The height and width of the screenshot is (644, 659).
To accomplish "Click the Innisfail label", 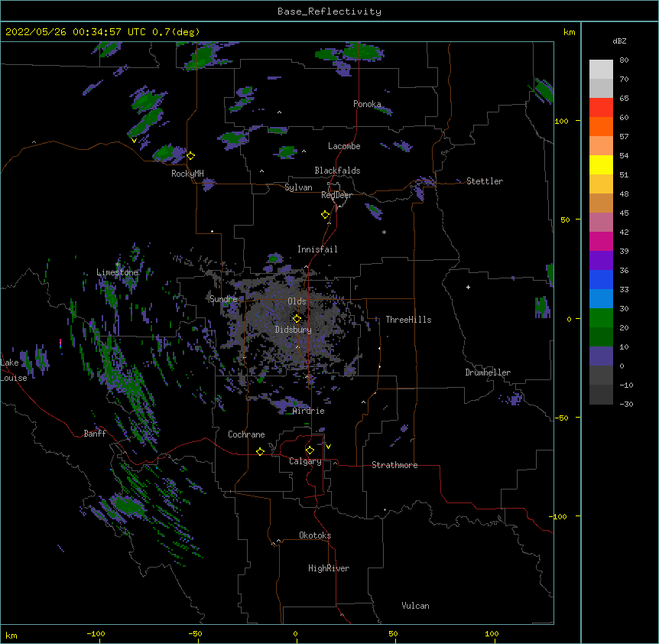I will pyautogui.click(x=317, y=249).
